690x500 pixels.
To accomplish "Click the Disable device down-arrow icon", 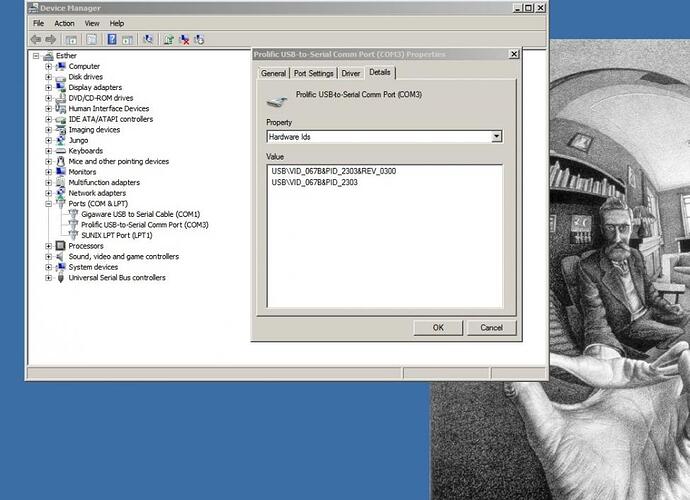I will [199, 40].
